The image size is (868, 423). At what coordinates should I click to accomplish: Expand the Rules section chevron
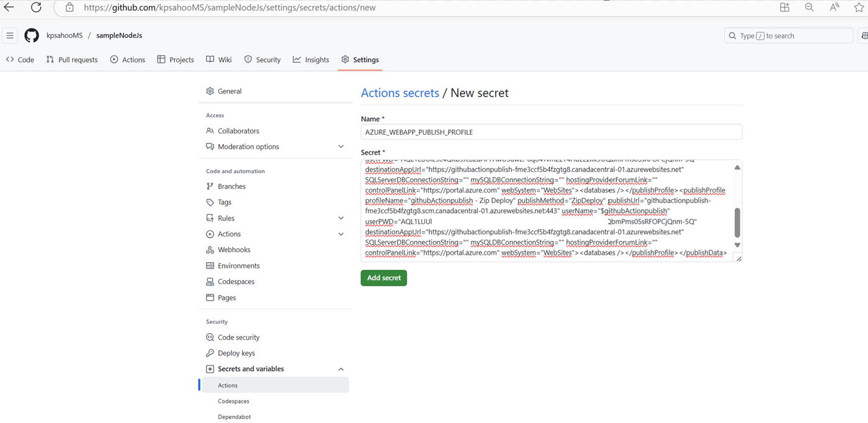[341, 218]
